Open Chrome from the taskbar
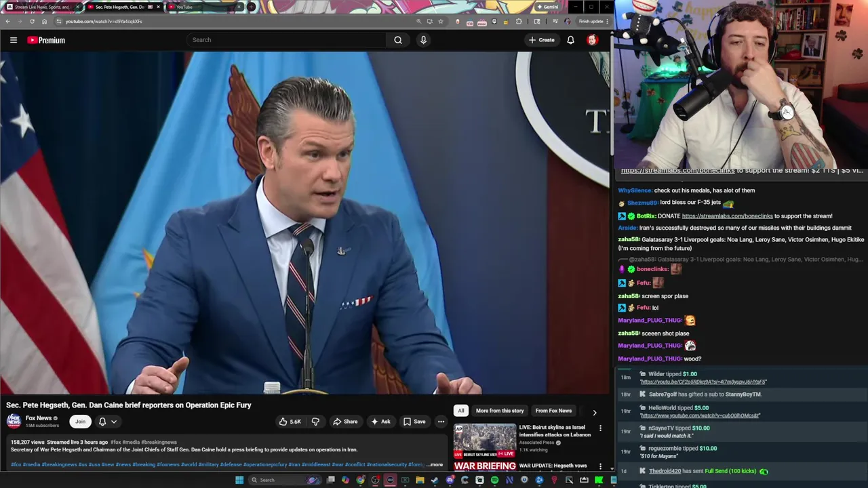The image size is (868, 488). (360, 480)
